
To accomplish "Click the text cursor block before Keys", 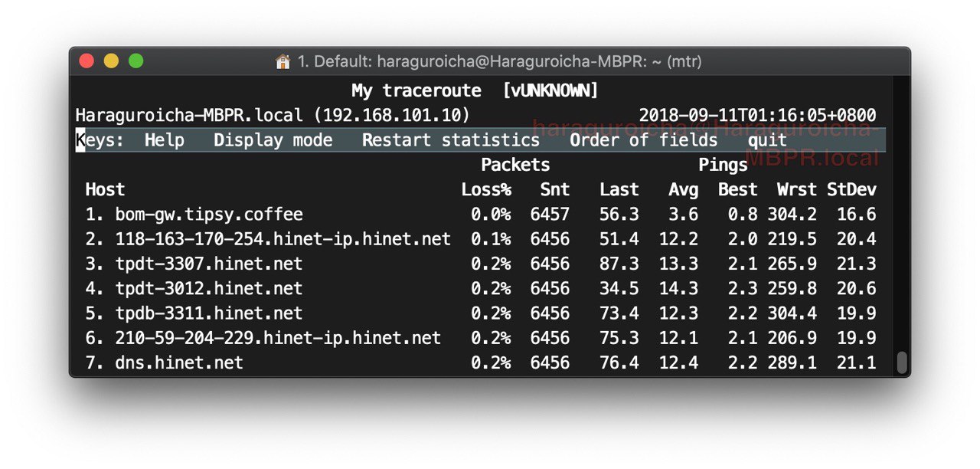I will point(80,140).
